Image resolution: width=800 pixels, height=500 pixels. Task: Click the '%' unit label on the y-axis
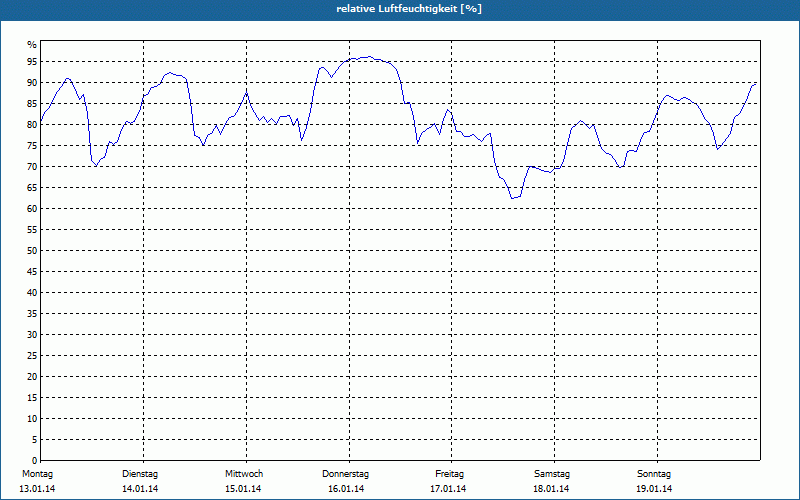[x=32, y=45]
